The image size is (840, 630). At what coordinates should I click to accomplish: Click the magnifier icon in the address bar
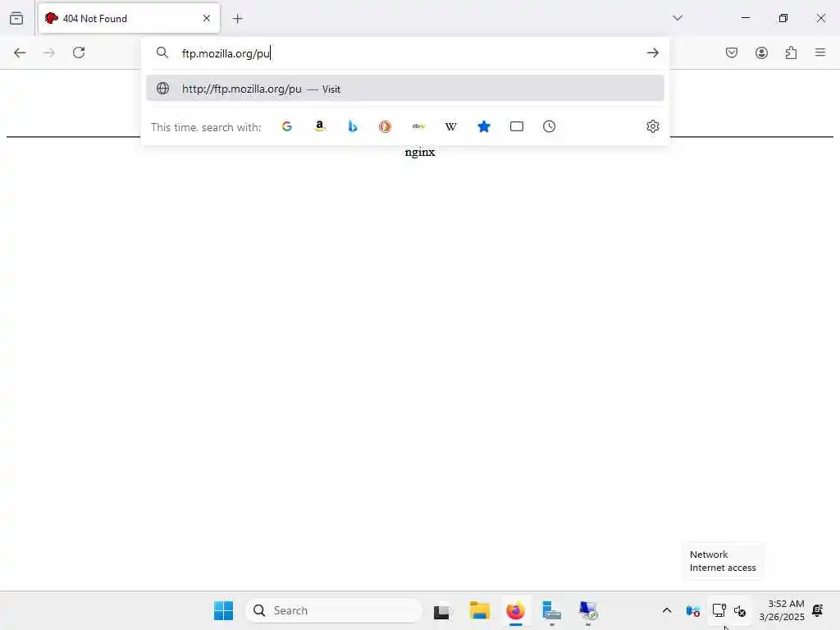[x=162, y=52]
